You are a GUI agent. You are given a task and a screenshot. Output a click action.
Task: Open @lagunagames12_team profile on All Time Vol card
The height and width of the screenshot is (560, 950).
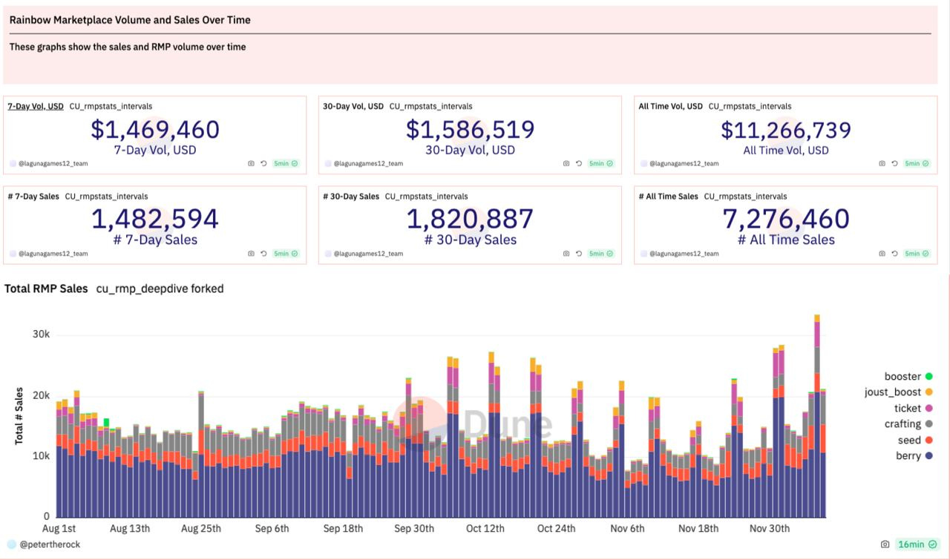[x=684, y=163]
